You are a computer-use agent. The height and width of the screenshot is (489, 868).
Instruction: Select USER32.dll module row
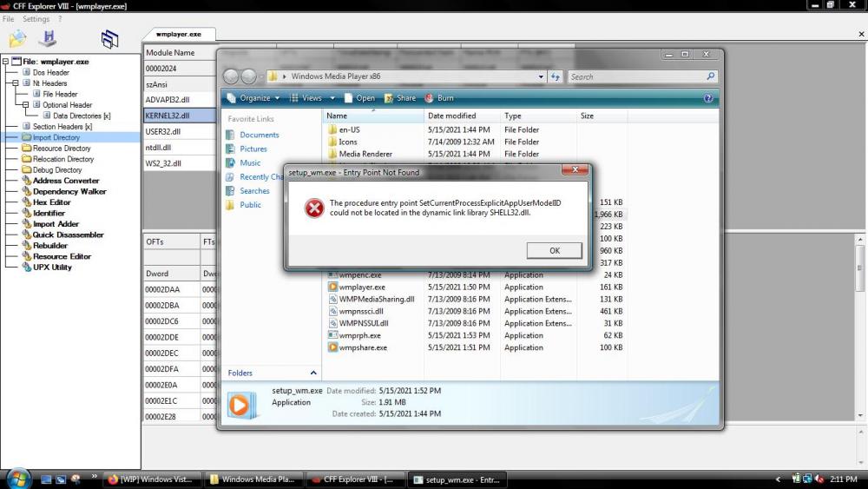(x=180, y=132)
